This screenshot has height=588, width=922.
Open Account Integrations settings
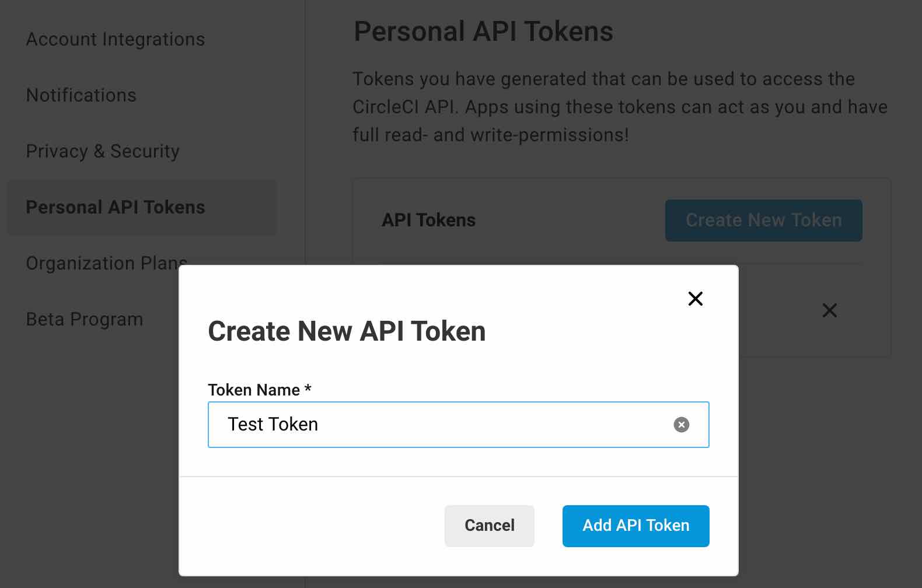[115, 39]
